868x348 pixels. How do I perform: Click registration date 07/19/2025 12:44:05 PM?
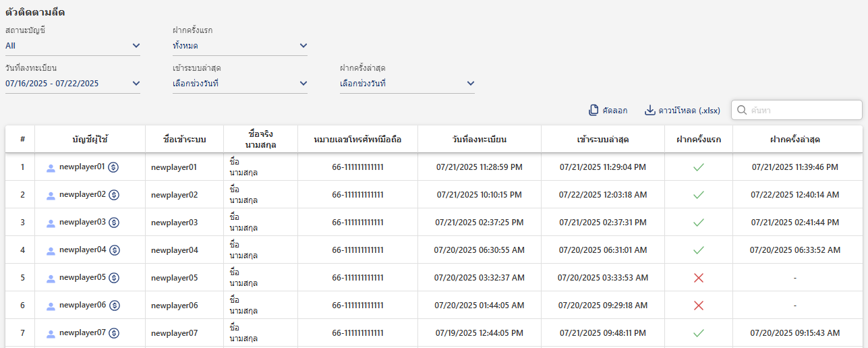(x=480, y=333)
